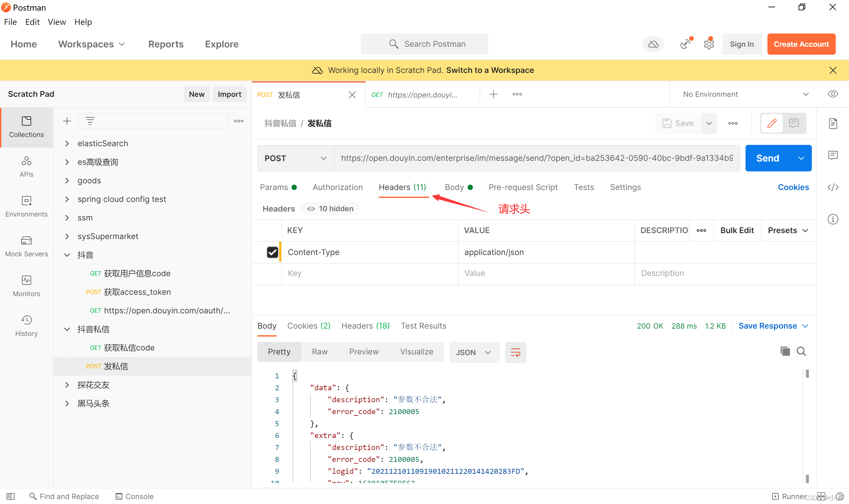Click Switch to a Workspace link
849x504 pixels.
(x=490, y=70)
